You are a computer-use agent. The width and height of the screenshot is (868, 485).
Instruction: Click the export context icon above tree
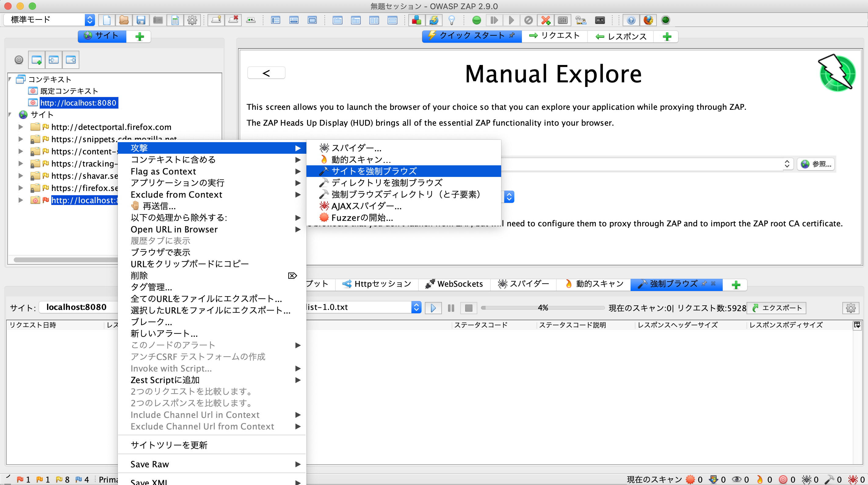[71, 60]
